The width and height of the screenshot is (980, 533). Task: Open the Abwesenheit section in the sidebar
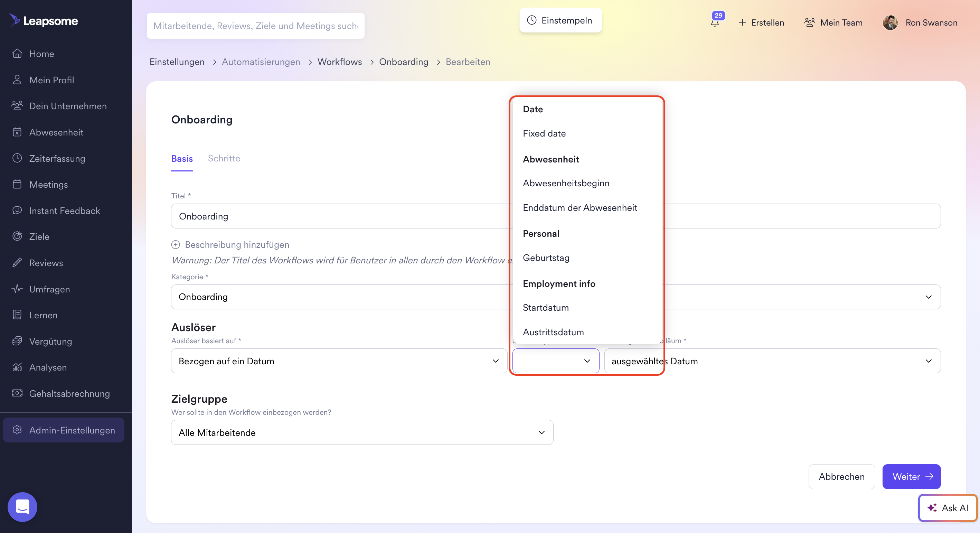point(56,132)
